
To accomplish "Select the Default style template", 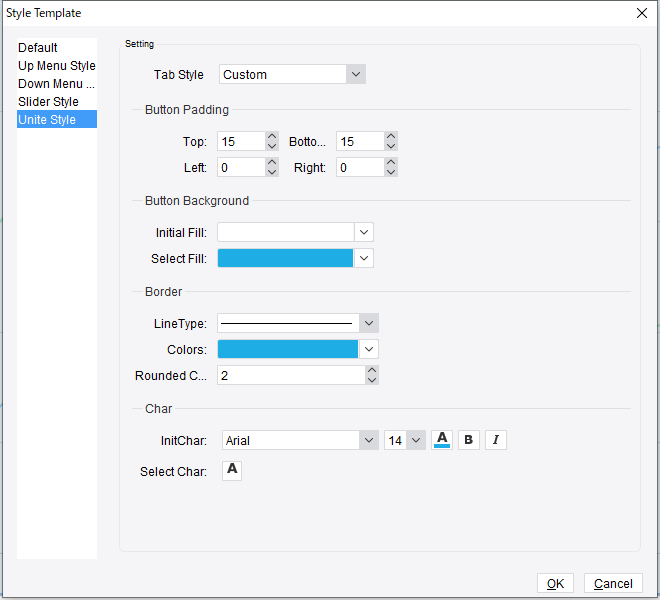I will tap(38, 48).
